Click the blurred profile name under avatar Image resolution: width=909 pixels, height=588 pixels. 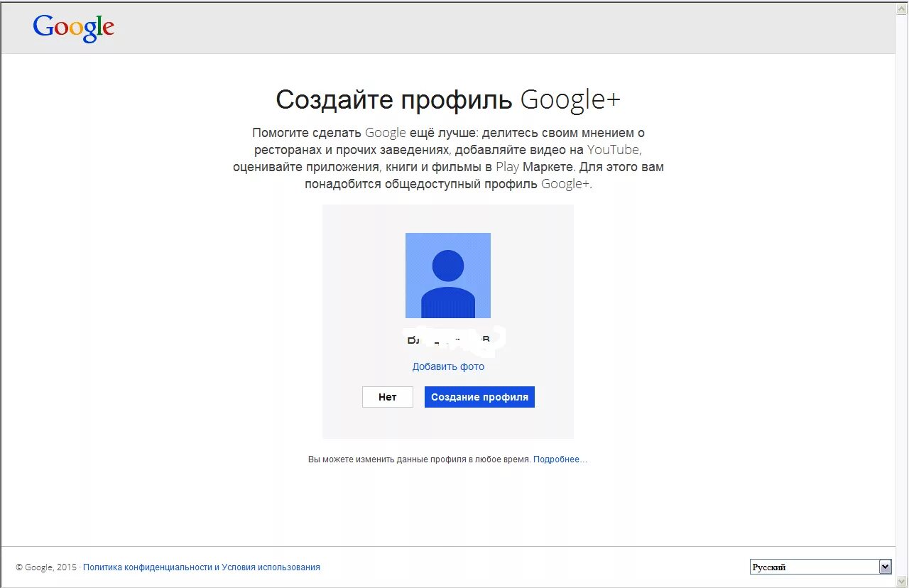tap(452, 341)
